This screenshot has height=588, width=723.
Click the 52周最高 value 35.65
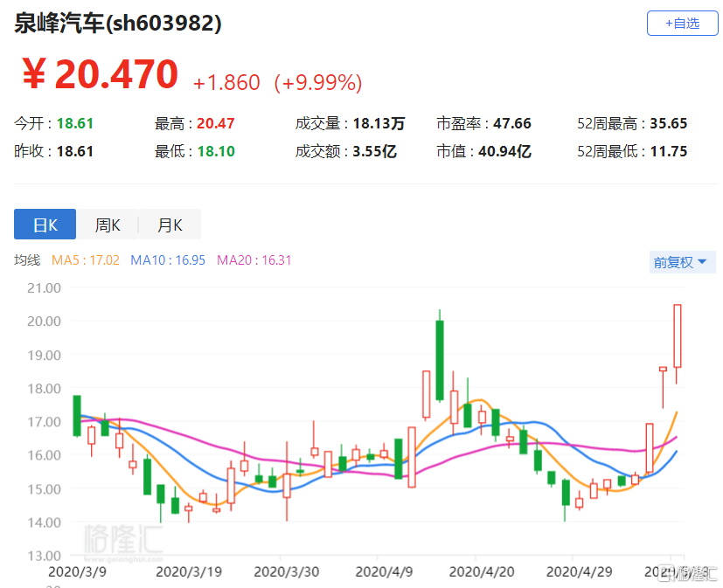tap(669, 123)
